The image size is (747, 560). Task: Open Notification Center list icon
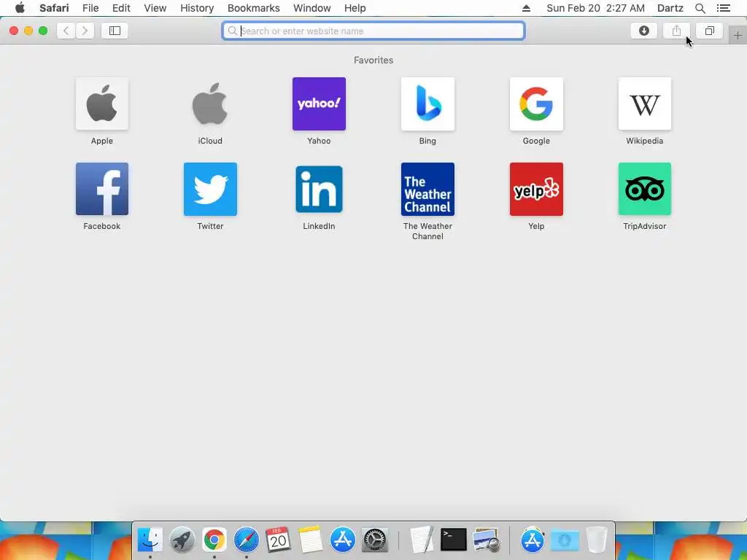click(x=724, y=8)
